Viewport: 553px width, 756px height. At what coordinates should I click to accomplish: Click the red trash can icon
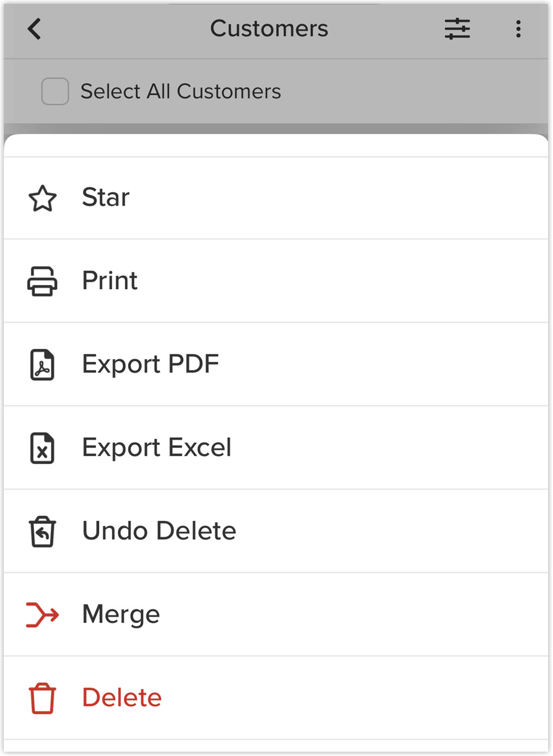pyautogui.click(x=42, y=698)
